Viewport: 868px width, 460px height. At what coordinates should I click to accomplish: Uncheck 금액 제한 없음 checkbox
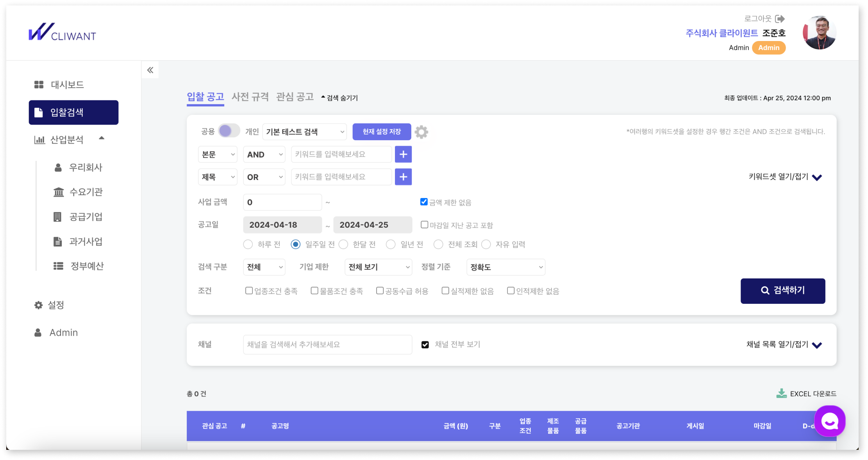tap(424, 202)
